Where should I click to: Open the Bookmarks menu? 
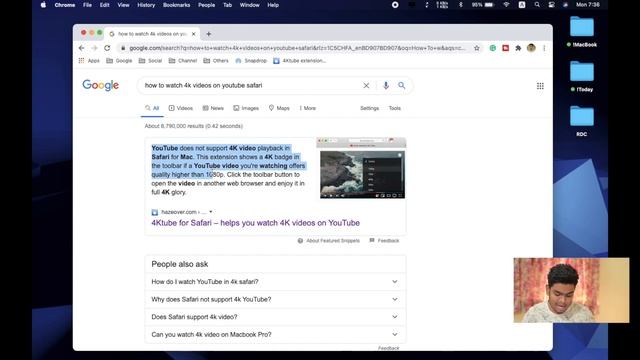176,5
